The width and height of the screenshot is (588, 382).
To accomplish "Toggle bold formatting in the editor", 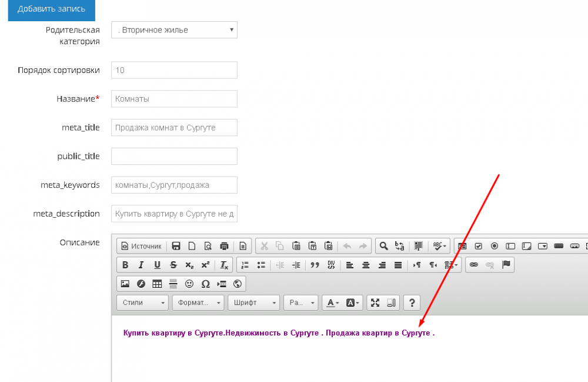I will (x=125, y=265).
